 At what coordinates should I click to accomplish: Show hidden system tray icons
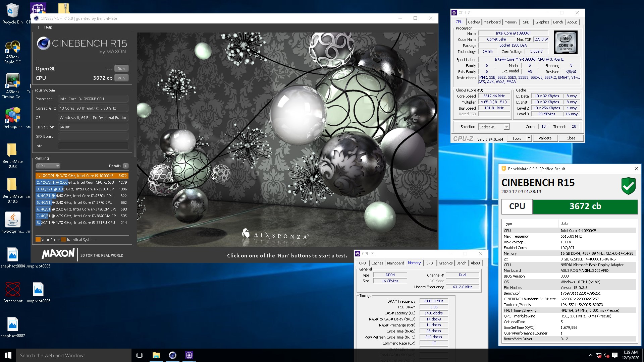[x=590, y=355]
